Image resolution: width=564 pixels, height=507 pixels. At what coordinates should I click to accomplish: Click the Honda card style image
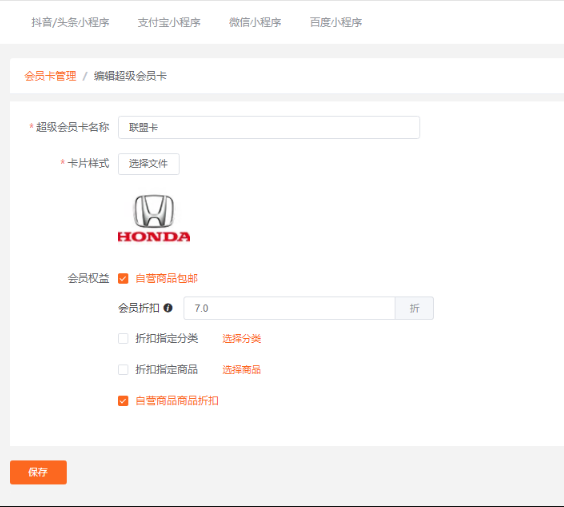click(x=154, y=218)
